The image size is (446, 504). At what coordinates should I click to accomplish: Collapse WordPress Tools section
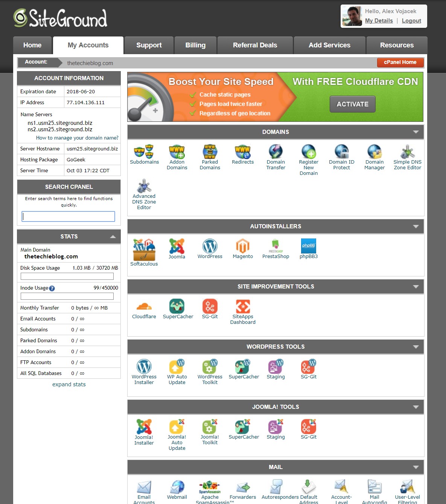point(416,347)
